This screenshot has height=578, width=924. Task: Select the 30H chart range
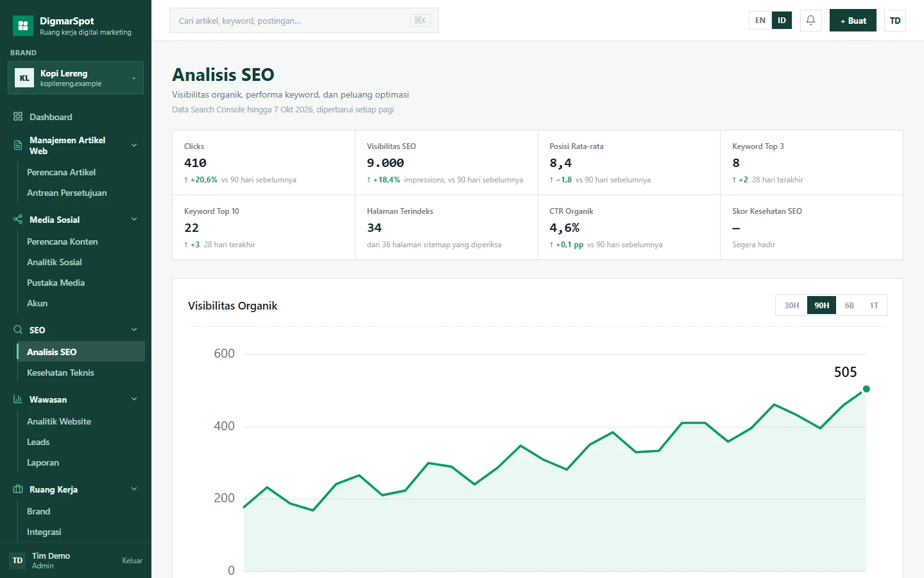coord(792,306)
